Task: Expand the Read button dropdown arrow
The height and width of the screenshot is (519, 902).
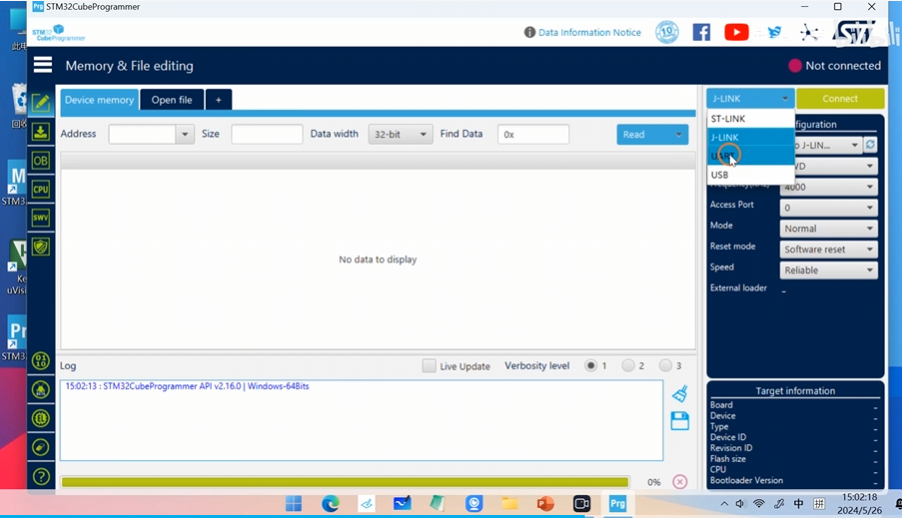Action: click(679, 135)
